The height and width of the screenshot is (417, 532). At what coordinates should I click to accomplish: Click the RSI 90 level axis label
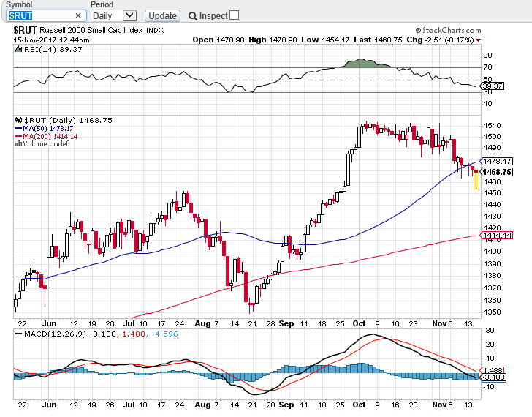488,56
